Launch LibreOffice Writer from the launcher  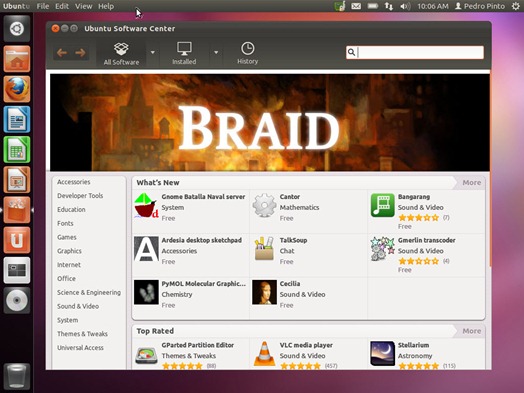point(17,119)
